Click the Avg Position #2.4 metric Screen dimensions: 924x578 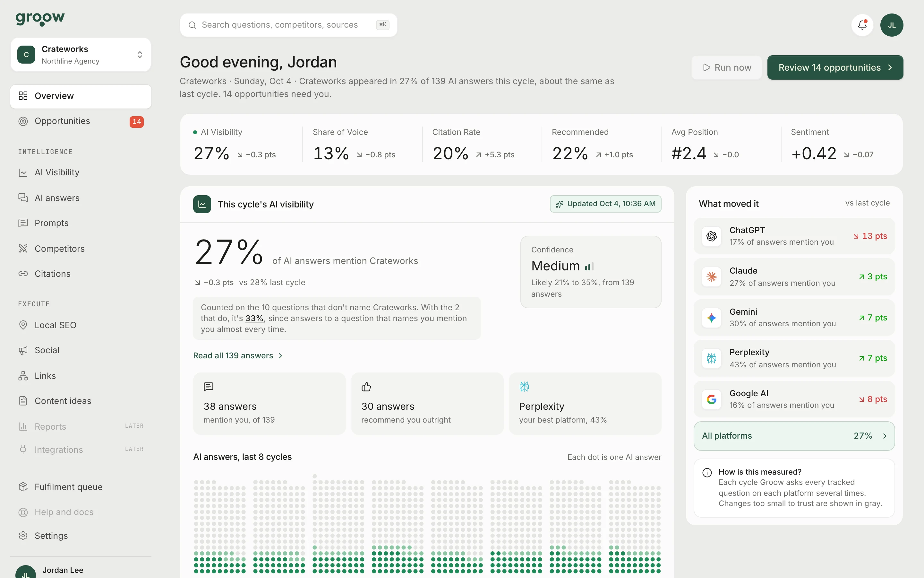pos(721,144)
